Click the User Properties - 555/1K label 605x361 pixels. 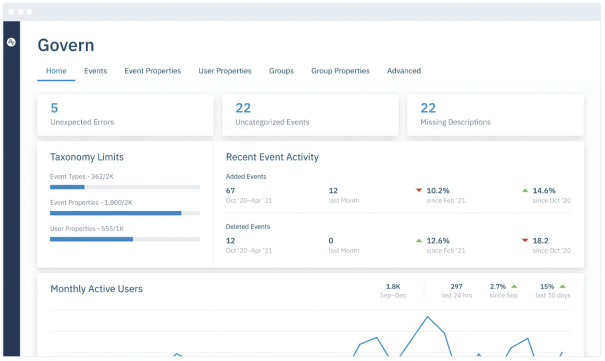87,229
